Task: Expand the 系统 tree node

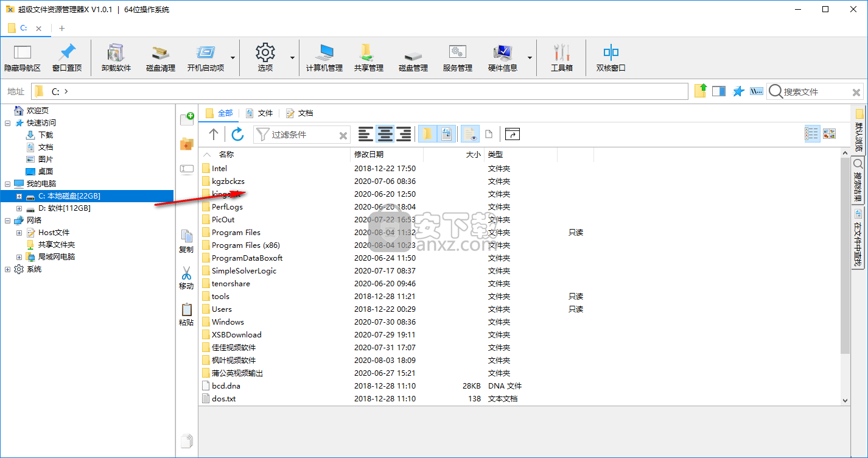Action: 7,269
